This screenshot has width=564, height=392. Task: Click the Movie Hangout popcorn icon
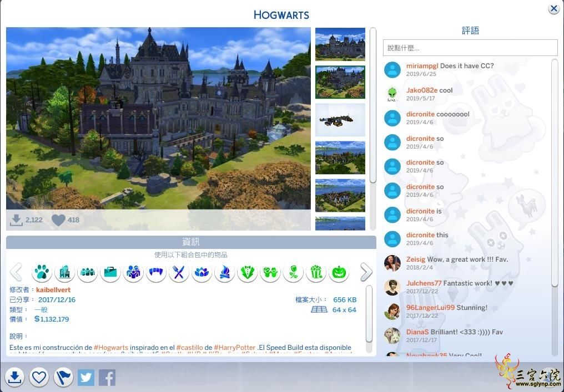point(316,272)
